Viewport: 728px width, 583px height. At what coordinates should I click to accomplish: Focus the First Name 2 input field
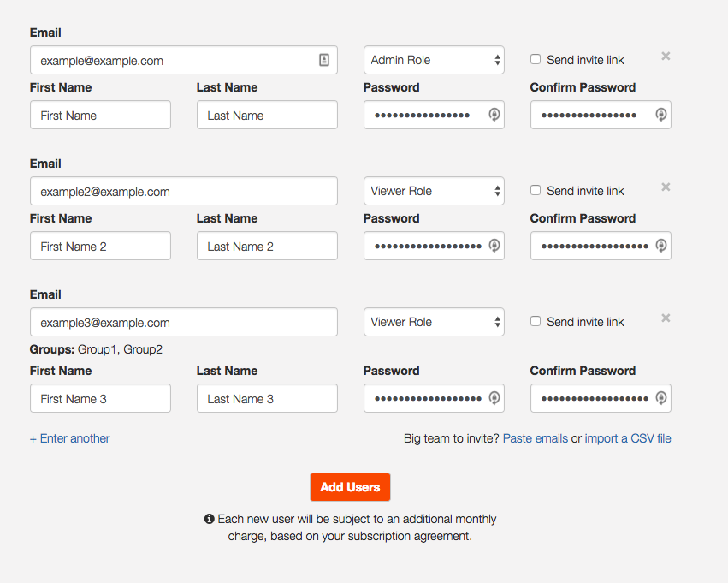pos(100,246)
